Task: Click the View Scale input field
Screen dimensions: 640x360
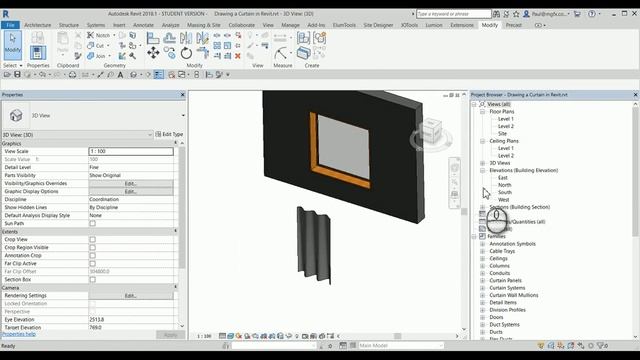Action: click(x=131, y=151)
